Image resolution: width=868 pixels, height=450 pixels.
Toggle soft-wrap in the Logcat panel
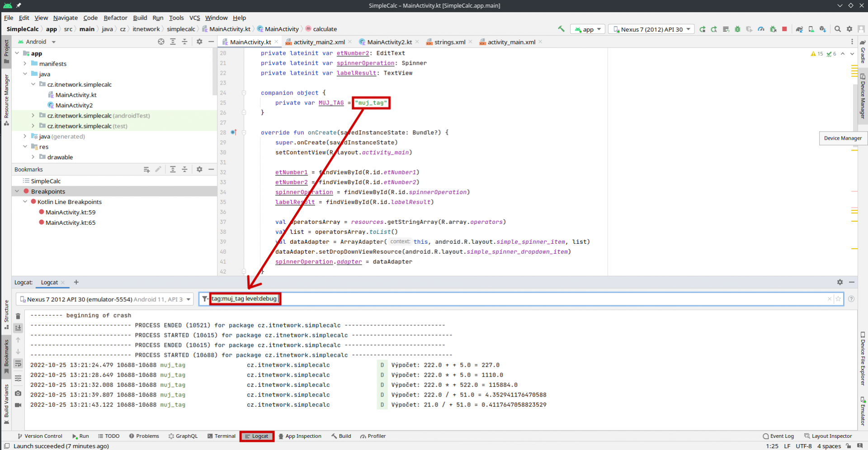point(18,363)
